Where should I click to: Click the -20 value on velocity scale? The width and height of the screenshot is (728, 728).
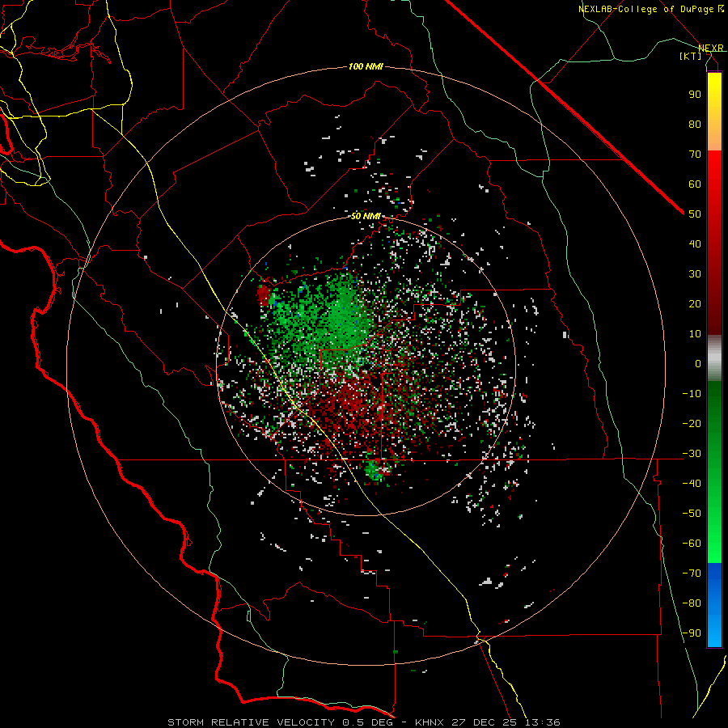pyautogui.click(x=692, y=424)
